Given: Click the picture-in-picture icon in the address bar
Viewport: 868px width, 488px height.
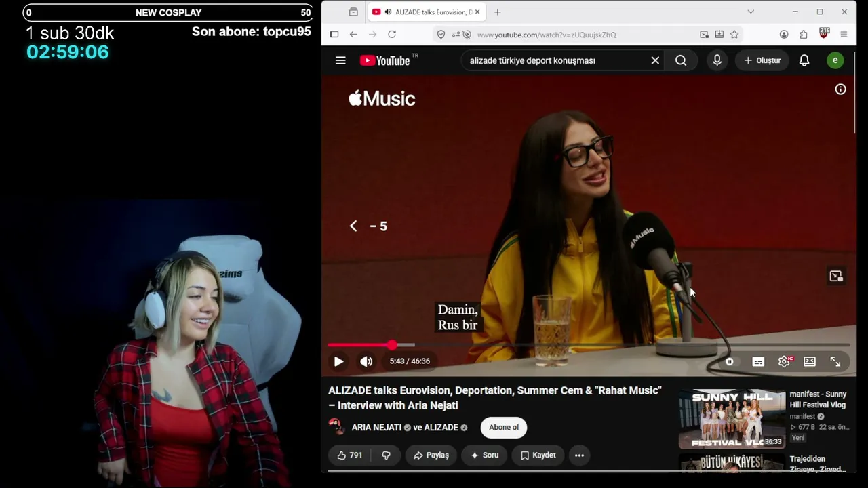Looking at the screenshot, I should 705,35.
